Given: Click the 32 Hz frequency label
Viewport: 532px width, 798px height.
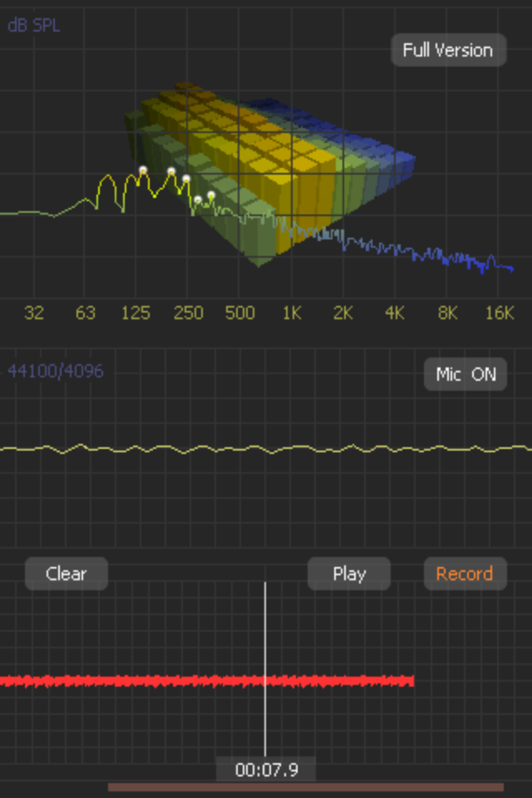Looking at the screenshot, I should (34, 313).
